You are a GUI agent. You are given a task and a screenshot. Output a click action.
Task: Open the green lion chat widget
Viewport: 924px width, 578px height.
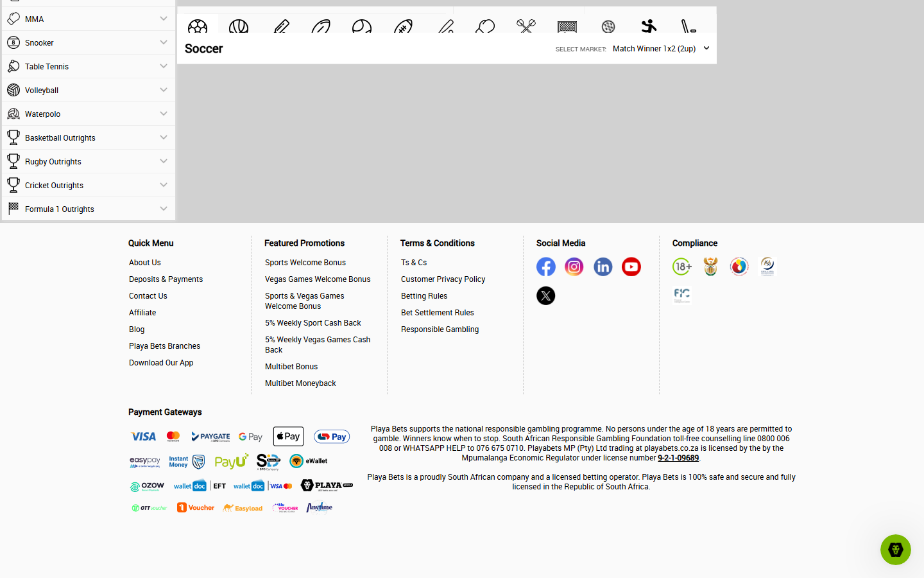pos(896,550)
